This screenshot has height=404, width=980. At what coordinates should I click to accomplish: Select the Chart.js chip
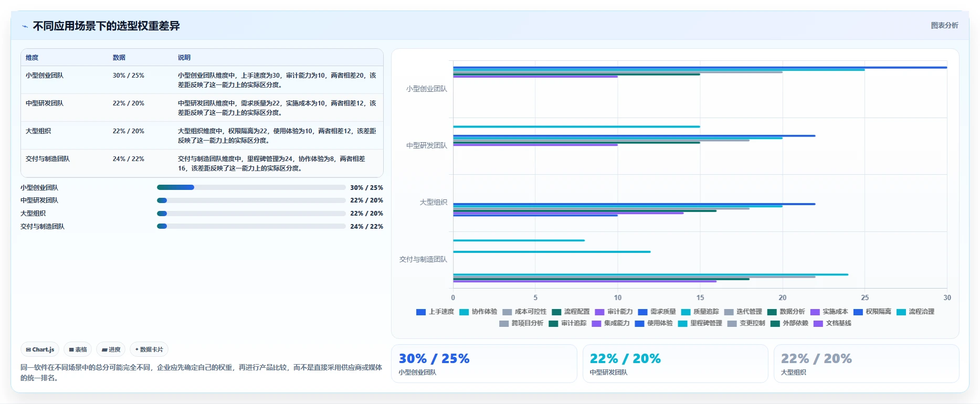pos(40,349)
